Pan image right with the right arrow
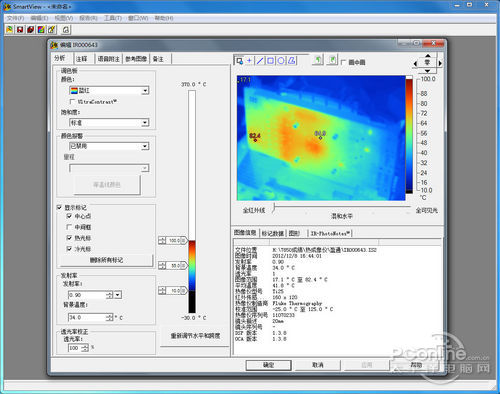The image size is (500, 394). point(440,63)
